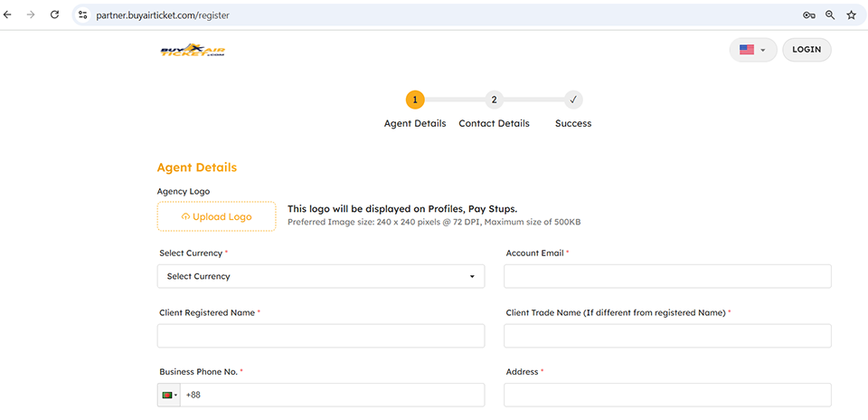The height and width of the screenshot is (420, 868).
Task: Open phone country code flag selector
Action: (x=169, y=396)
